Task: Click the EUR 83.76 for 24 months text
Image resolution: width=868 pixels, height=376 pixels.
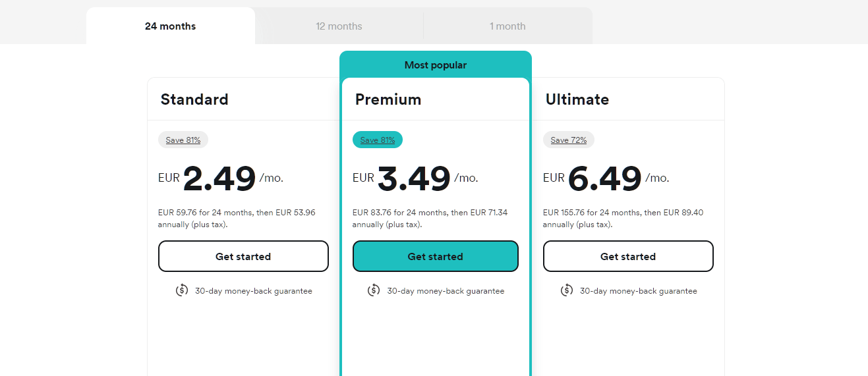Action: [x=399, y=213]
